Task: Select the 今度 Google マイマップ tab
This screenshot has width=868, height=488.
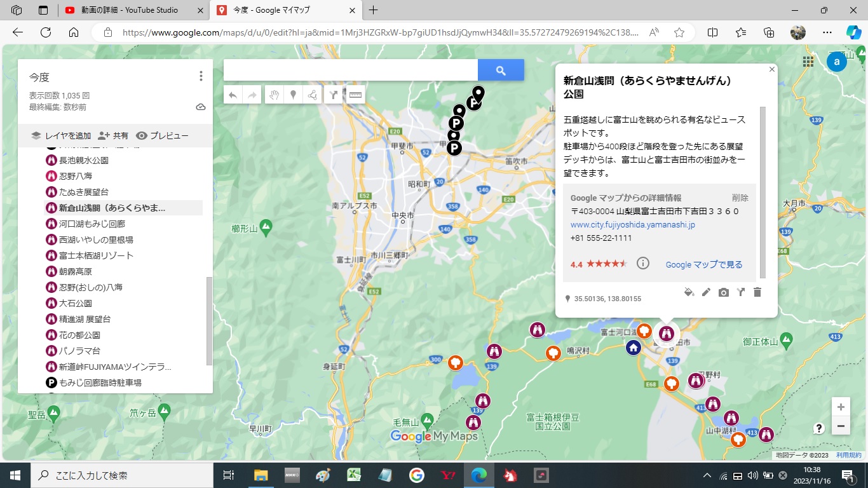Action: (285, 10)
